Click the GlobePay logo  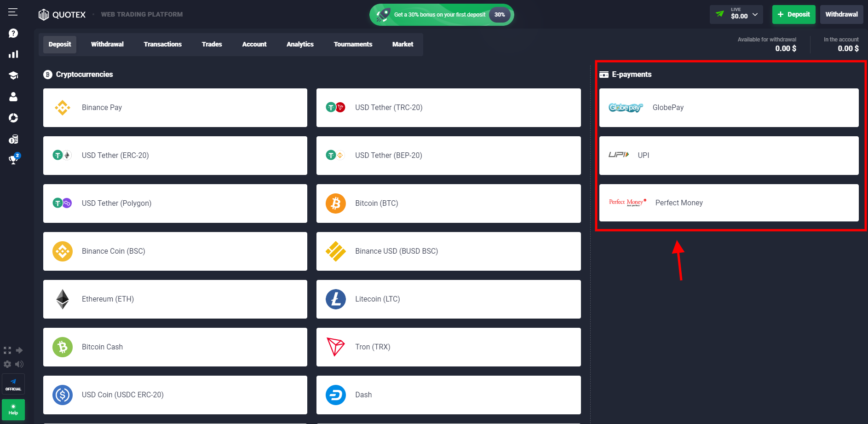(626, 108)
